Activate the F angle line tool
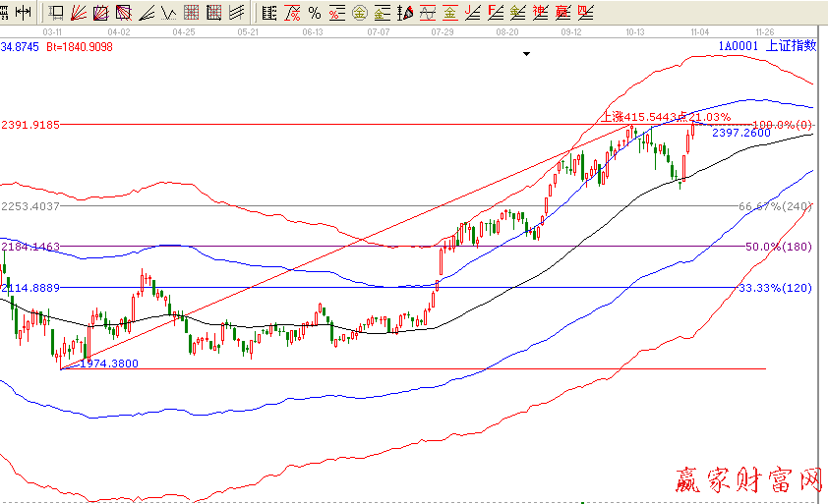Viewport: 828px width, 504px height. click(x=495, y=13)
